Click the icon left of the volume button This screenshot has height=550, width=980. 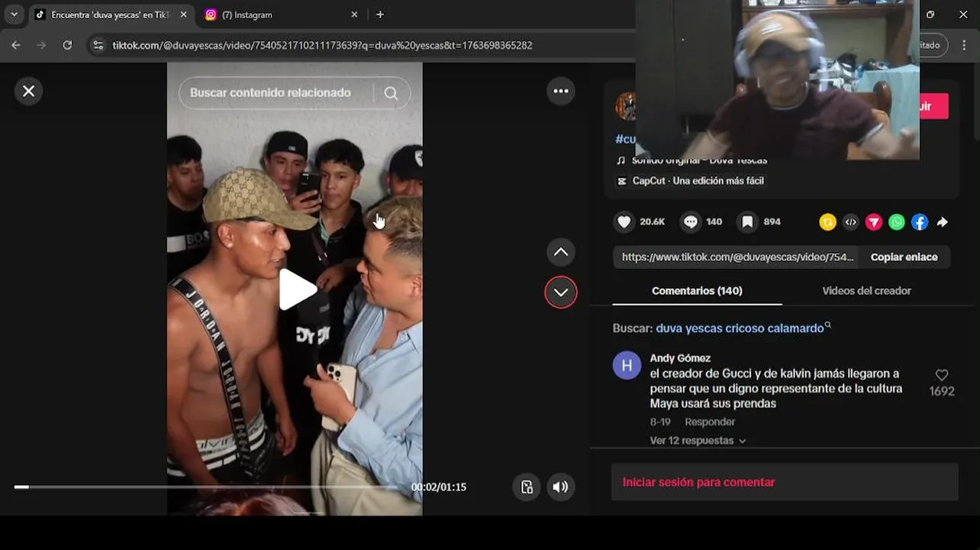[527, 487]
